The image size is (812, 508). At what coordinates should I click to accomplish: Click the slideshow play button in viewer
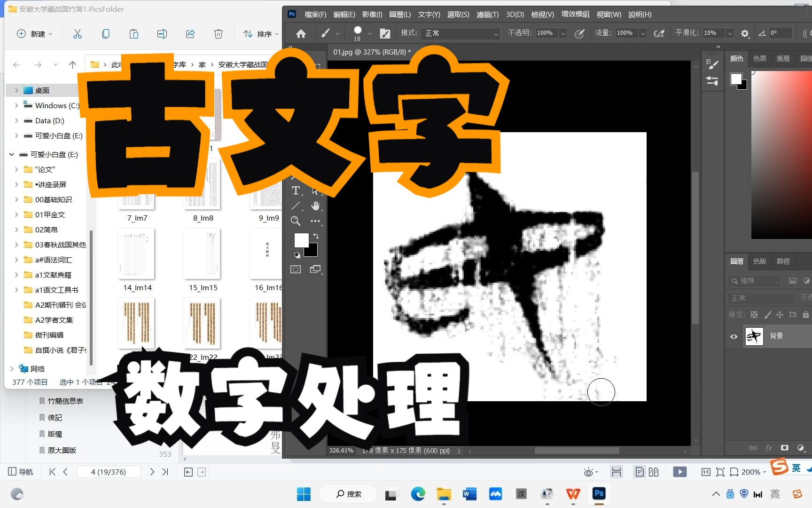pyautogui.click(x=680, y=472)
